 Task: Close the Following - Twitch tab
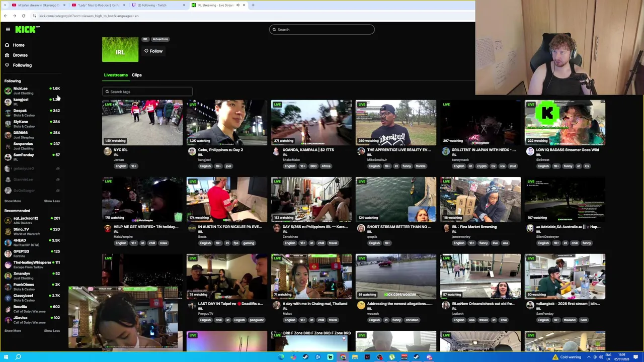click(x=184, y=5)
